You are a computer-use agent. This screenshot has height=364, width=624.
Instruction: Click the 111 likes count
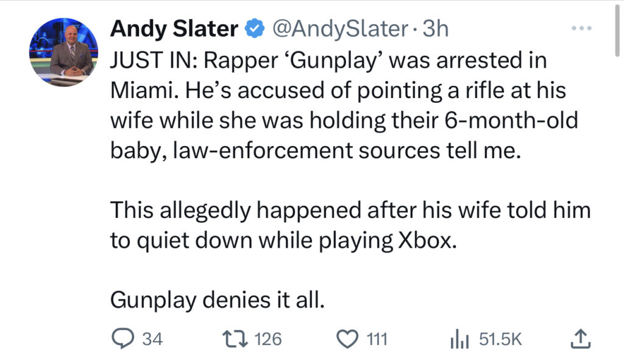(377, 340)
